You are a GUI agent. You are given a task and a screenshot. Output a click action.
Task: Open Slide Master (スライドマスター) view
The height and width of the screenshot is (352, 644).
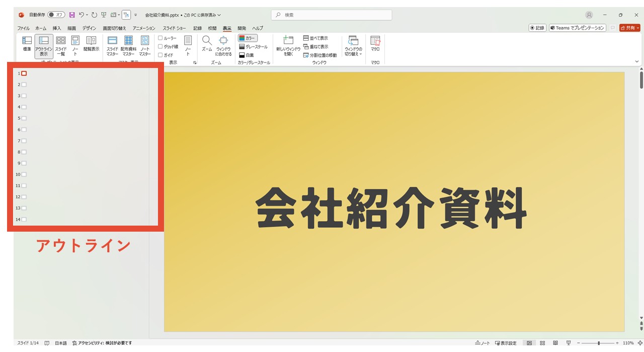[x=112, y=46]
